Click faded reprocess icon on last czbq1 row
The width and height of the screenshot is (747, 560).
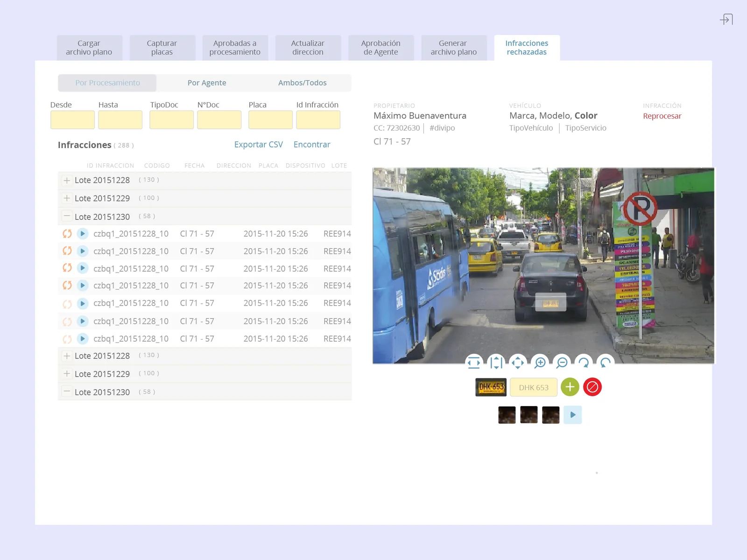tap(67, 339)
